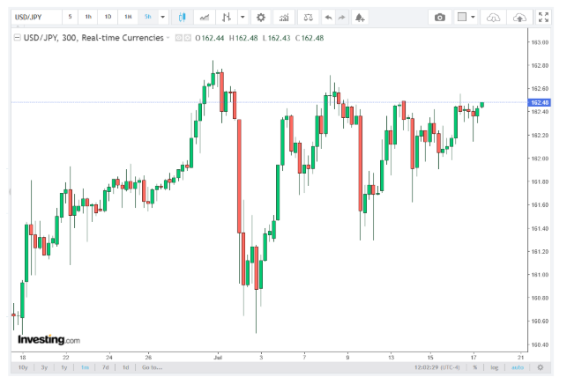Redo the chart action
Screen dimensions: 567x392
(342, 17)
